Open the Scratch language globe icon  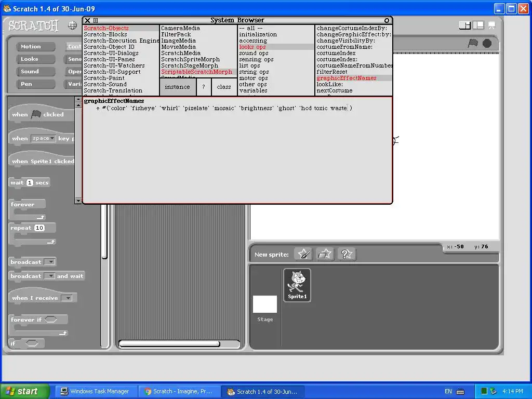click(x=72, y=25)
